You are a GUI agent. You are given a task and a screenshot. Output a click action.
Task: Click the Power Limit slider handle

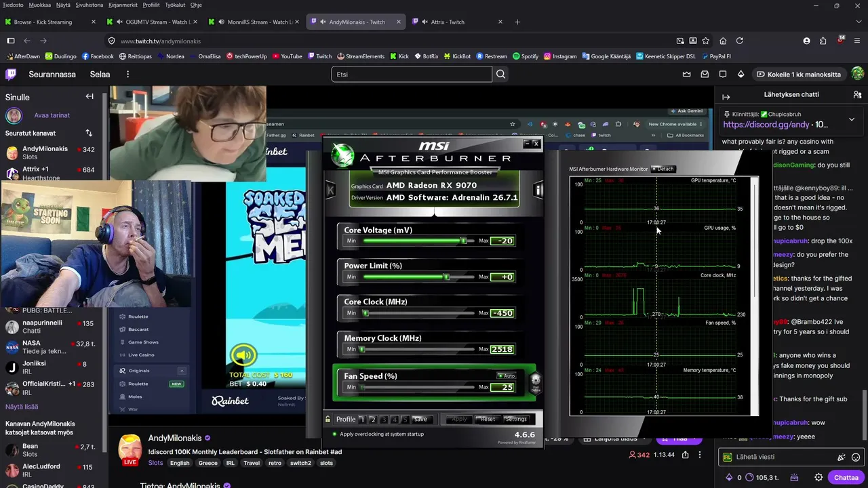[446, 277]
